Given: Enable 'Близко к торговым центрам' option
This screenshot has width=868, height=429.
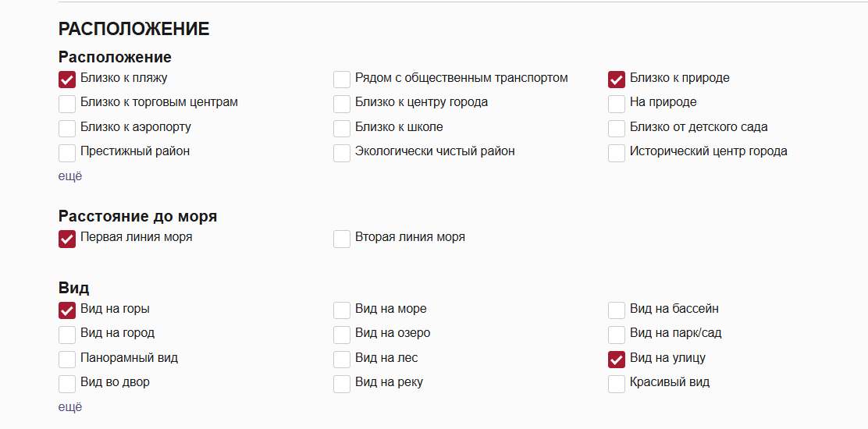Looking at the screenshot, I should pos(67,104).
